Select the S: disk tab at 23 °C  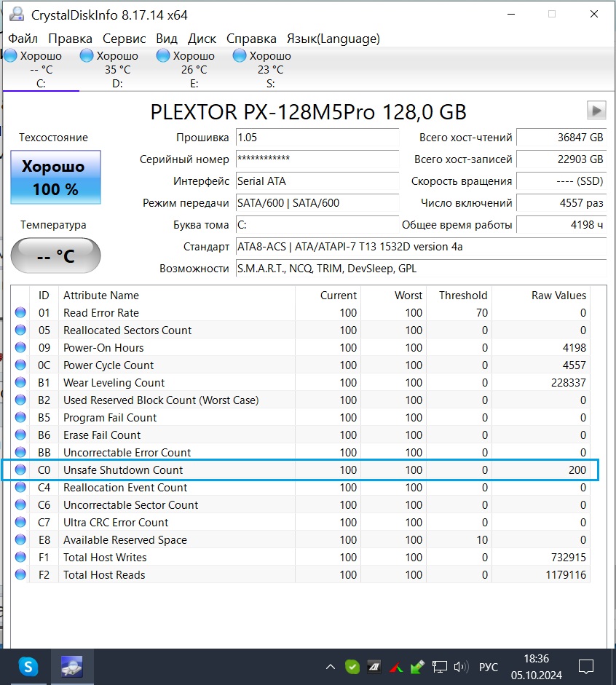click(x=270, y=69)
